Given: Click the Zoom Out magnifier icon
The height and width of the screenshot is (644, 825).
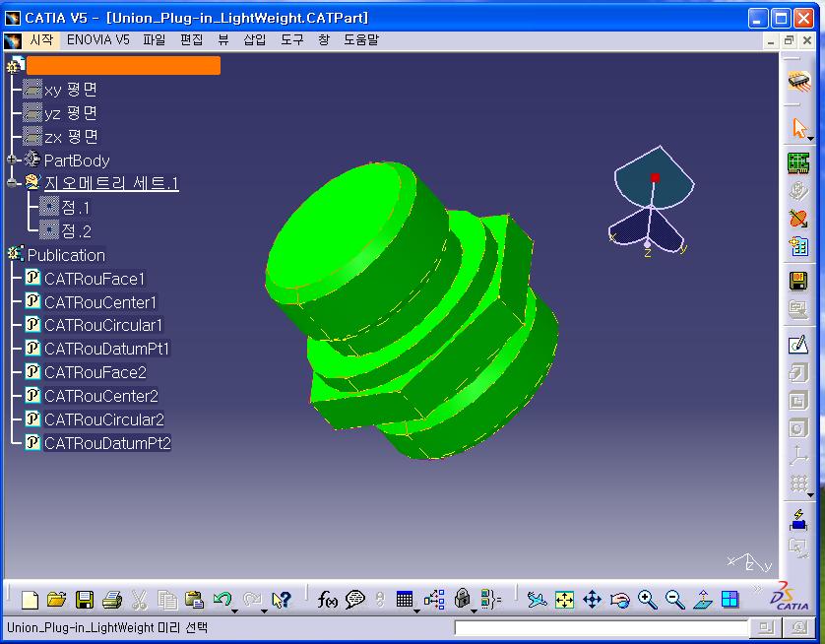Looking at the screenshot, I should coord(674,599).
